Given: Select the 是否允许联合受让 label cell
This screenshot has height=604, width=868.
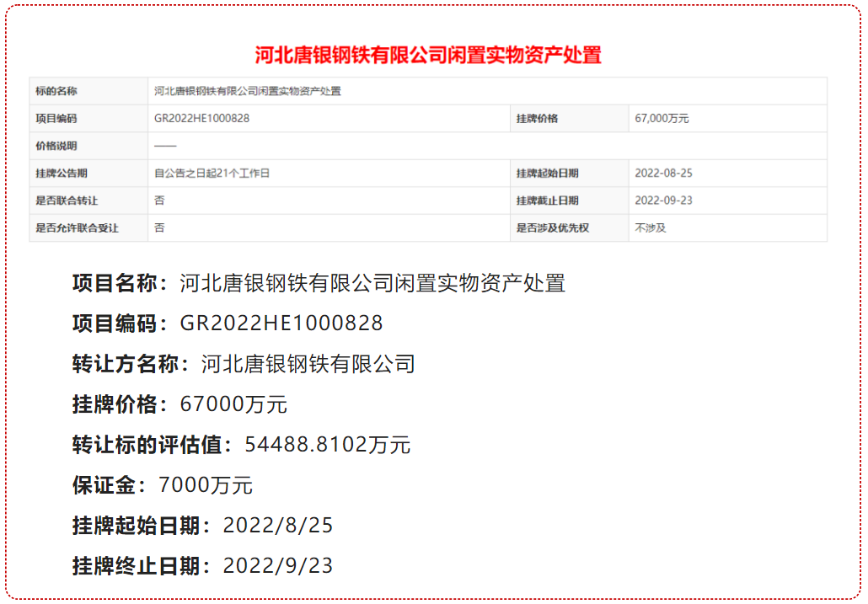Looking at the screenshot, I should (x=88, y=228).
